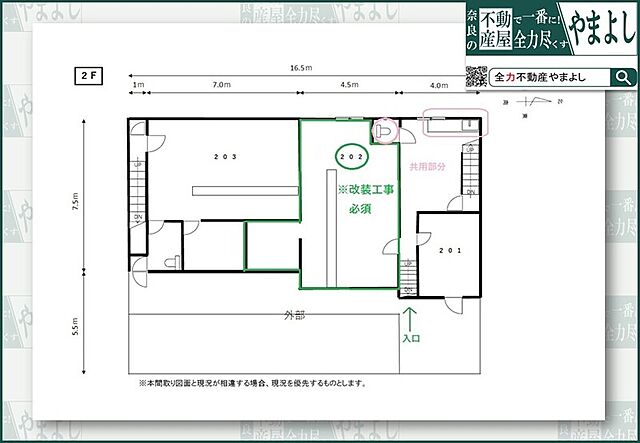Click the 2F floor label box
Image resolution: width=640 pixels, height=443 pixels.
pyautogui.click(x=88, y=76)
